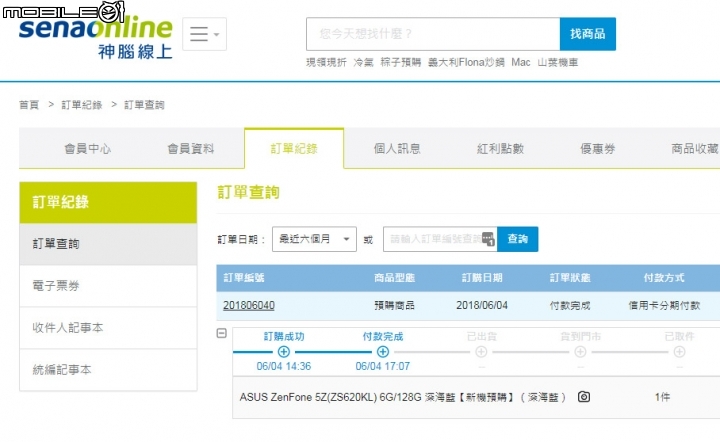Click the 付款完成 step circle
720x442 pixels.
(383, 352)
